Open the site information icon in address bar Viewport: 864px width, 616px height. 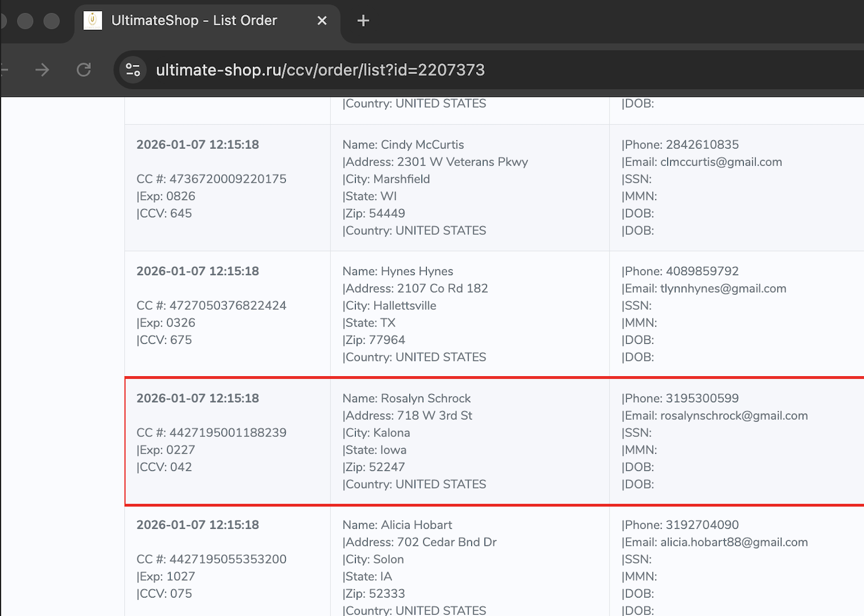point(133,70)
